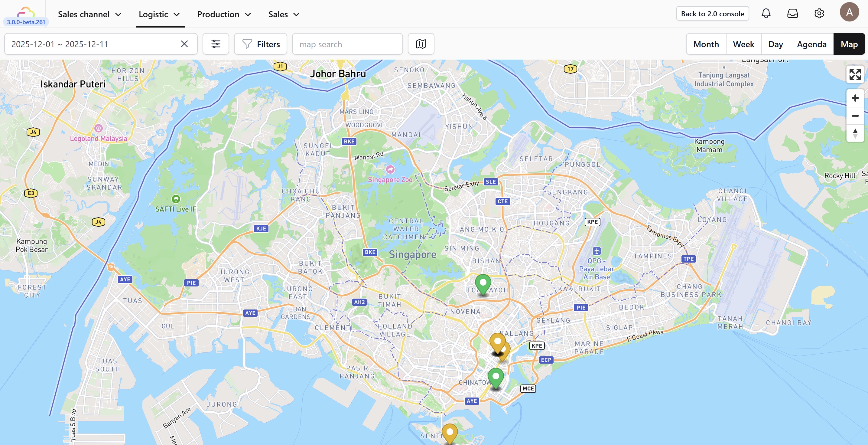This screenshot has height=445, width=868.
Task: Click Back to 2.0 console
Action: coord(712,14)
